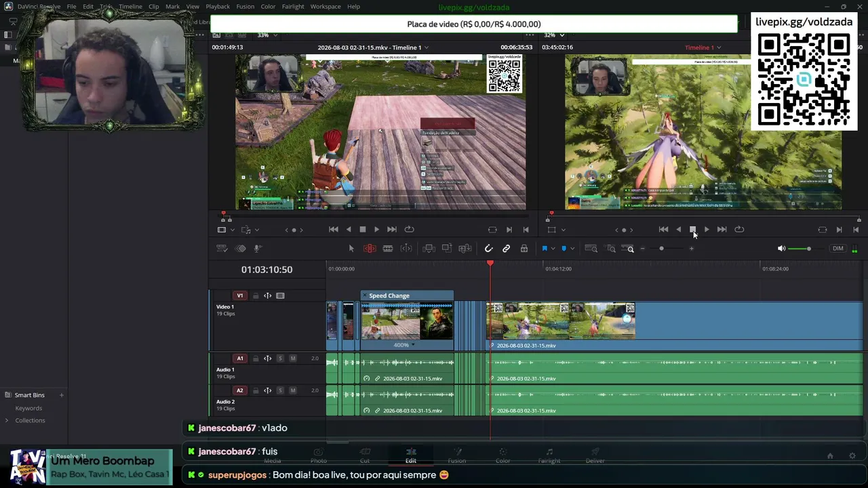Image resolution: width=868 pixels, height=488 pixels.
Task: Solo the Audio 1 track
Action: [280, 359]
